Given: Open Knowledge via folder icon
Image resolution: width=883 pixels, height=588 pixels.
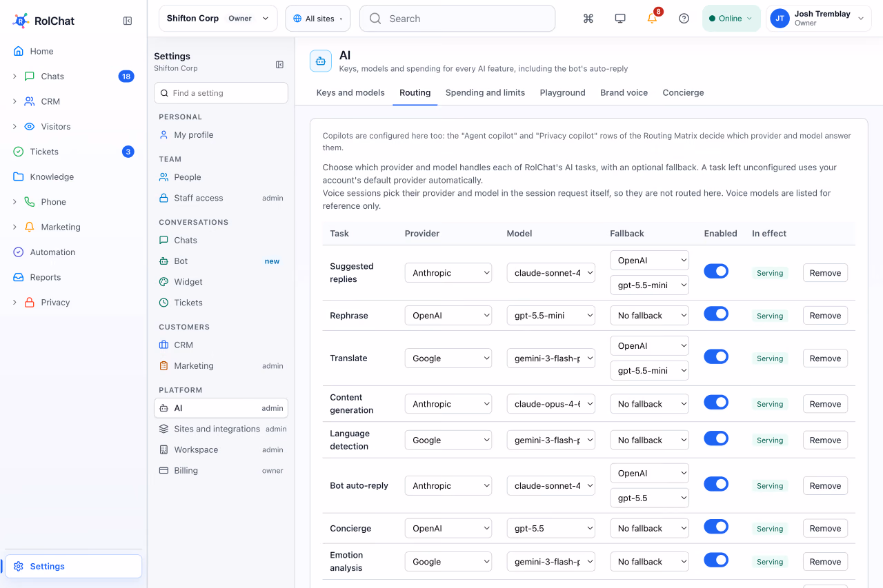Looking at the screenshot, I should tap(19, 176).
